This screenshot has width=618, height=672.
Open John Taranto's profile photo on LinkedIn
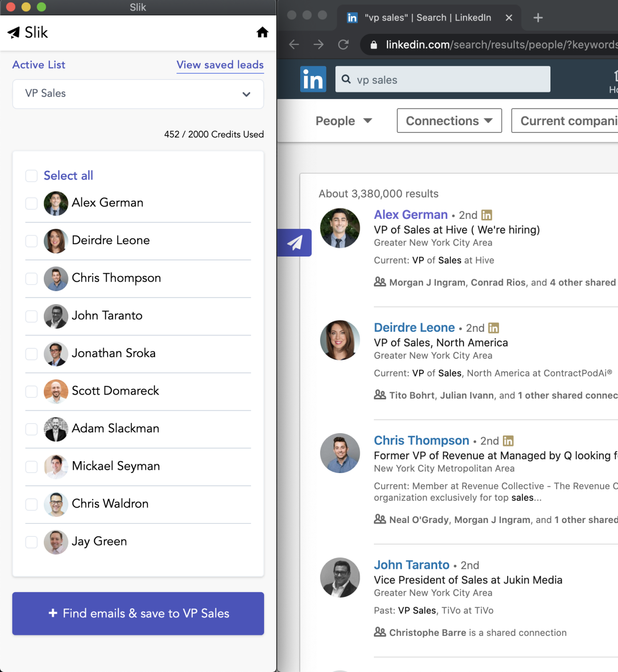pos(340,577)
